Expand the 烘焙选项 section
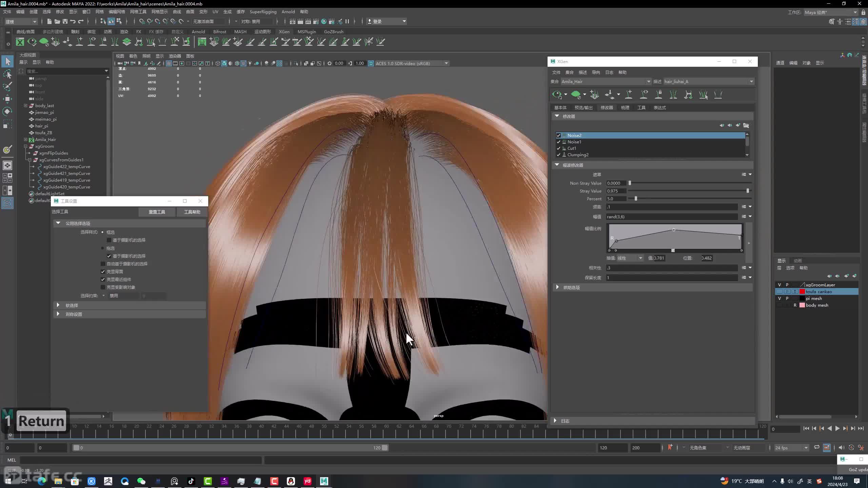 coord(557,287)
